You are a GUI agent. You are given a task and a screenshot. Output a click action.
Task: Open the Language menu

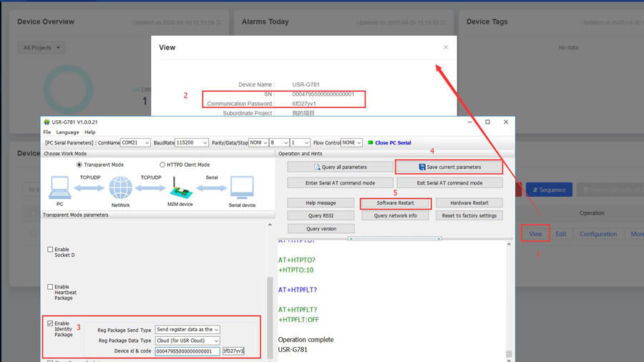67,132
